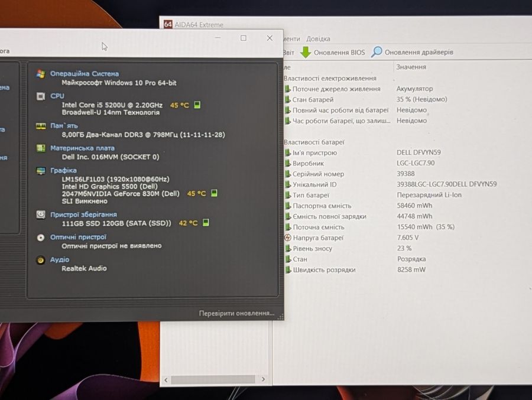Click icon beside Ім'я пристрою row

288,152
